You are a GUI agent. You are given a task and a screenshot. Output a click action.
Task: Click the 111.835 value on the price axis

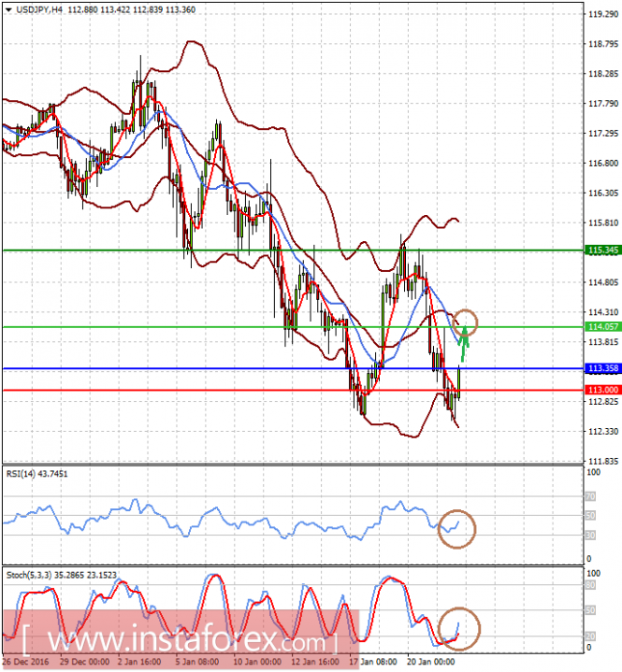[x=598, y=462]
